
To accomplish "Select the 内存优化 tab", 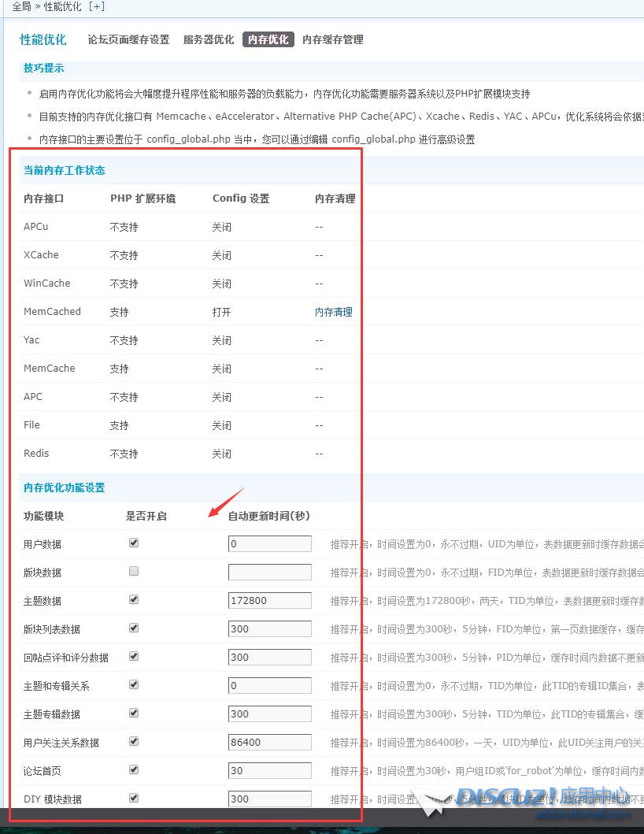I will click(268, 39).
